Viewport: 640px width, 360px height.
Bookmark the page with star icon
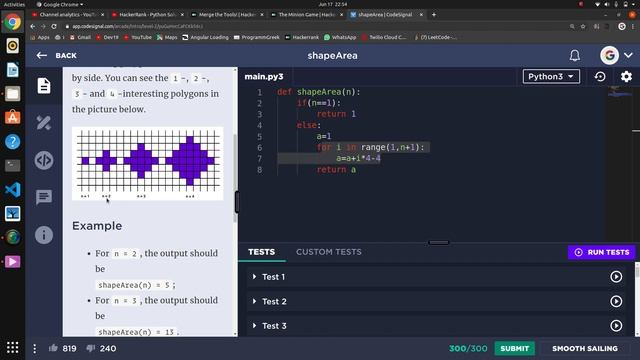(x=583, y=26)
